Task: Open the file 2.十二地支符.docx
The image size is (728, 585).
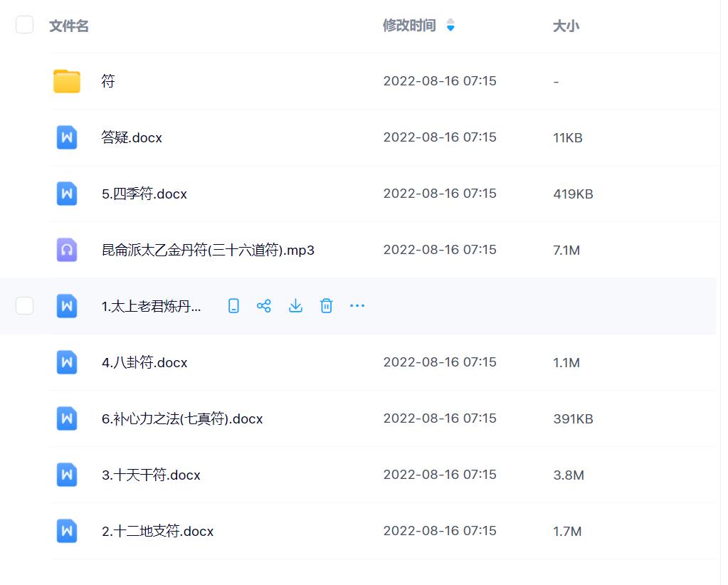Action: (x=159, y=531)
